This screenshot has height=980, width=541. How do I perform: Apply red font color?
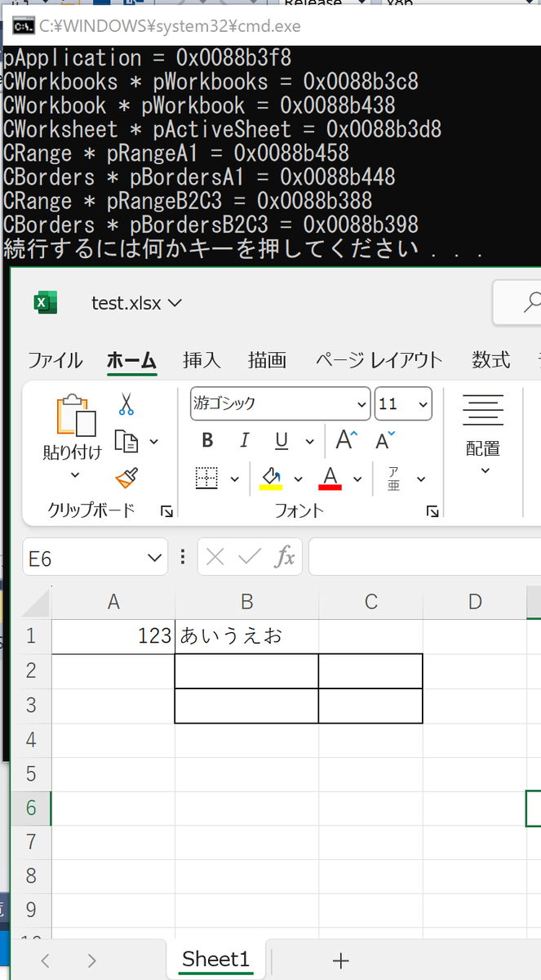pos(330,479)
